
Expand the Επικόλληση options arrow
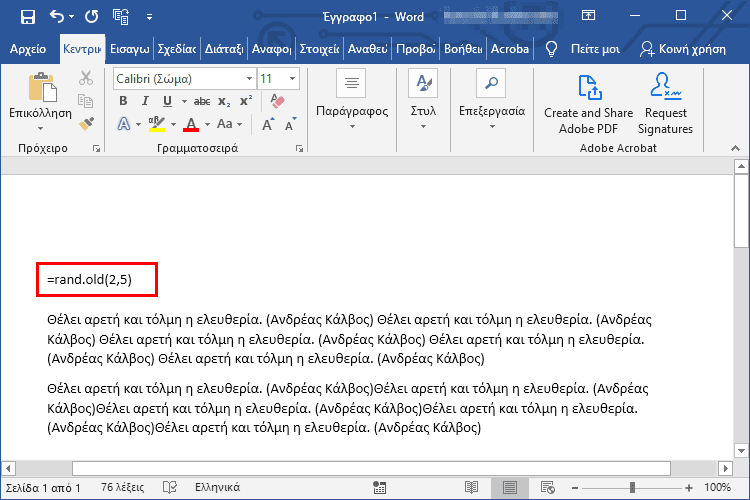coord(40,128)
